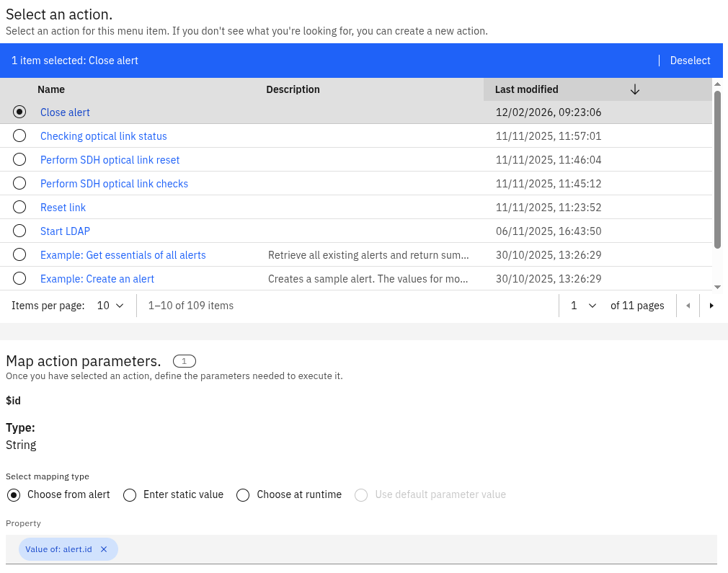Choose the Enter static value mapping type

130,494
